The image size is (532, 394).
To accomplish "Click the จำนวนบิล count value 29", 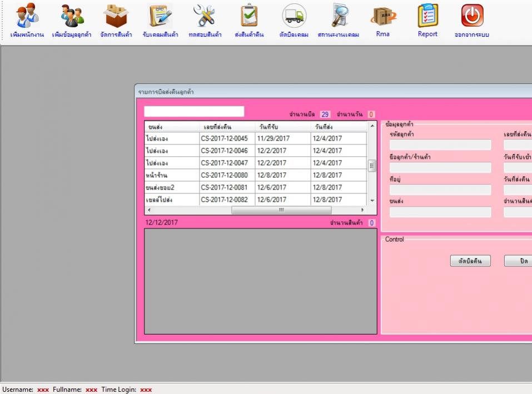I will click(325, 114).
